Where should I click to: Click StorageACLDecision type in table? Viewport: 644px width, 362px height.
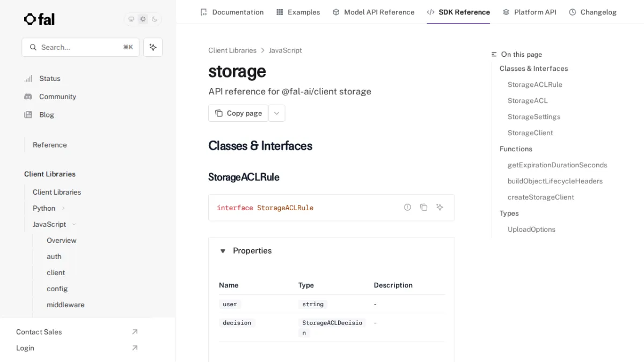[x=332, y=328]
